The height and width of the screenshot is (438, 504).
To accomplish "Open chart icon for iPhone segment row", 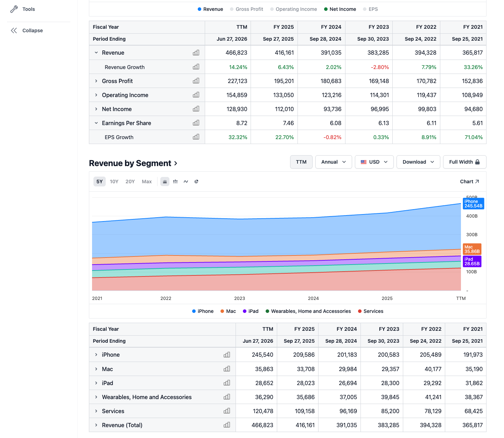I will (227, 355).
